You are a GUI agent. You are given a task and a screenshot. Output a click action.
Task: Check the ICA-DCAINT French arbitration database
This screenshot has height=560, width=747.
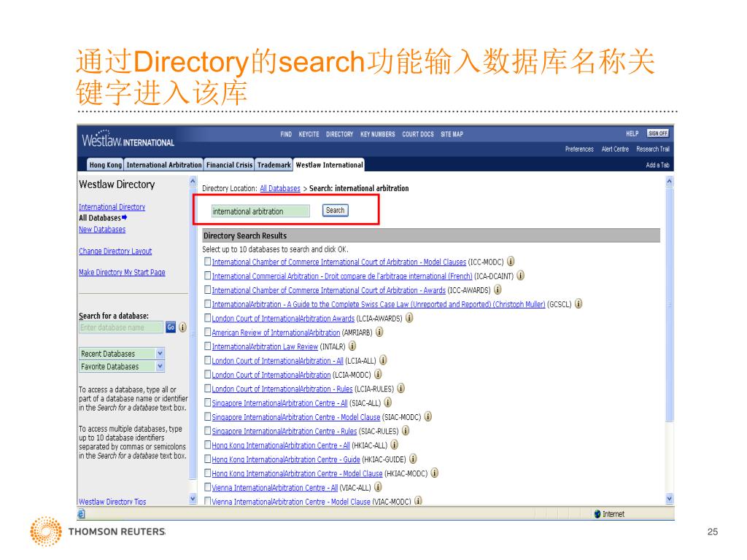coord(207,275)
